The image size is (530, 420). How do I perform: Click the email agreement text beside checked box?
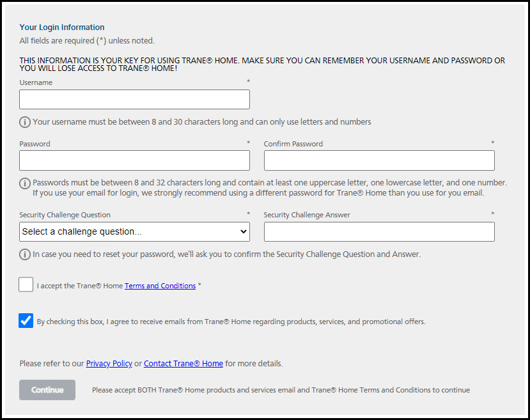231,322
